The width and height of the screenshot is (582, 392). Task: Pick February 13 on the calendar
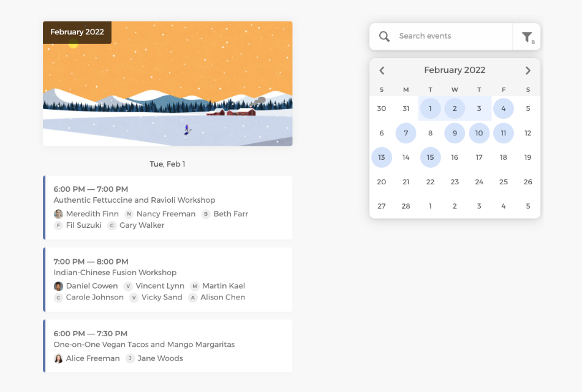pyautogui.click(x=382, y=157)
